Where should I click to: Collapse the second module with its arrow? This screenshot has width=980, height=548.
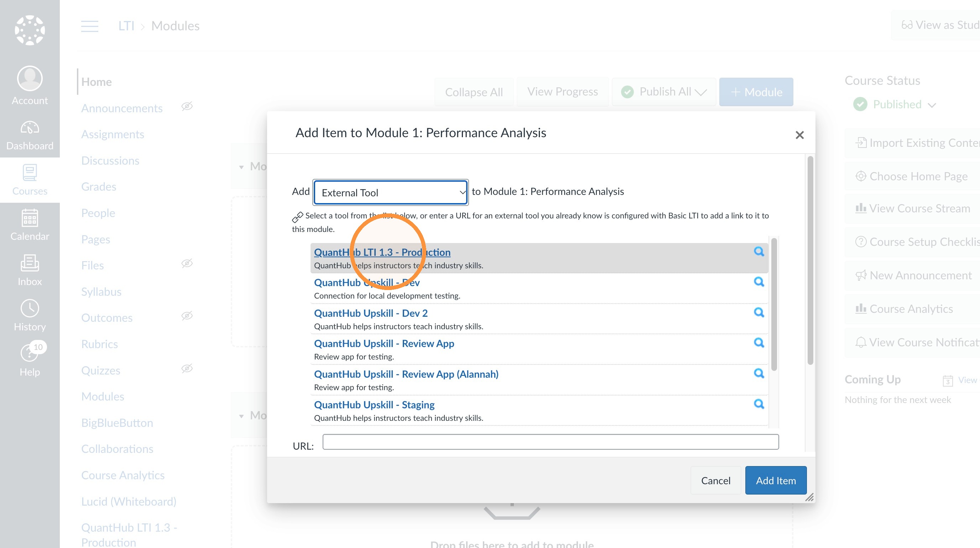[241, 416]
